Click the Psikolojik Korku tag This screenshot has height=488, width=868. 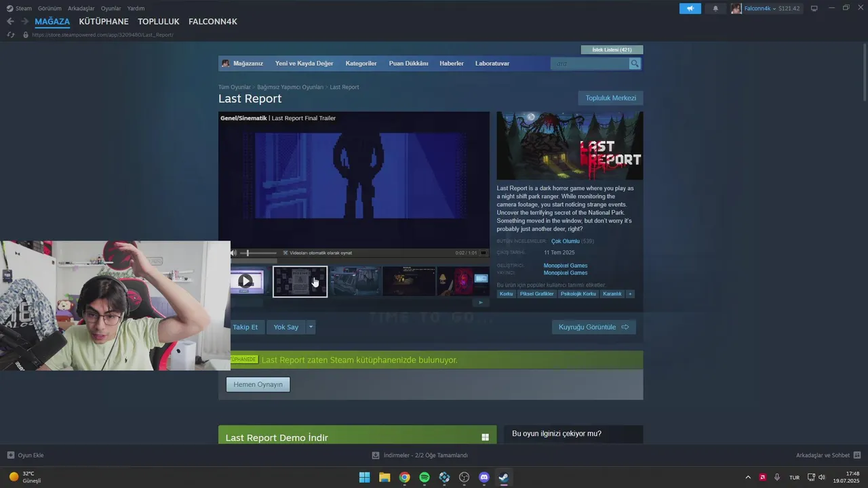(x=579, y=294)
